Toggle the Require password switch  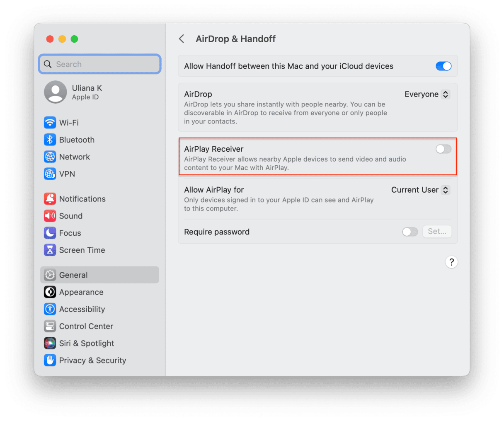(x=410, y=232)
